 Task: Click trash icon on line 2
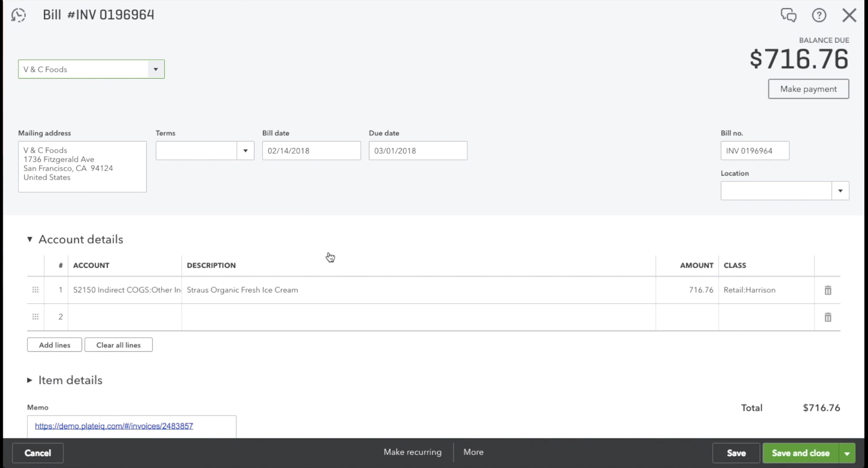click(828, 317)
